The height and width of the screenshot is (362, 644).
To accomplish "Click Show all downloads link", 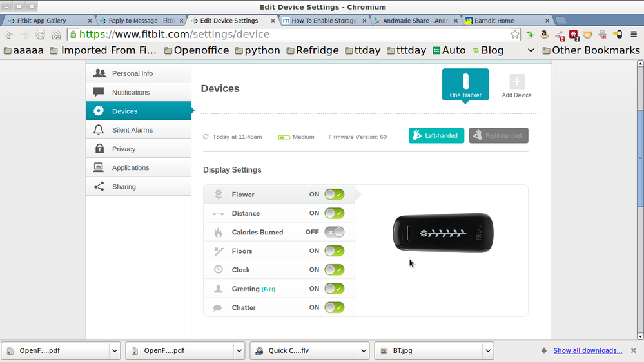I will coord(588,350).
